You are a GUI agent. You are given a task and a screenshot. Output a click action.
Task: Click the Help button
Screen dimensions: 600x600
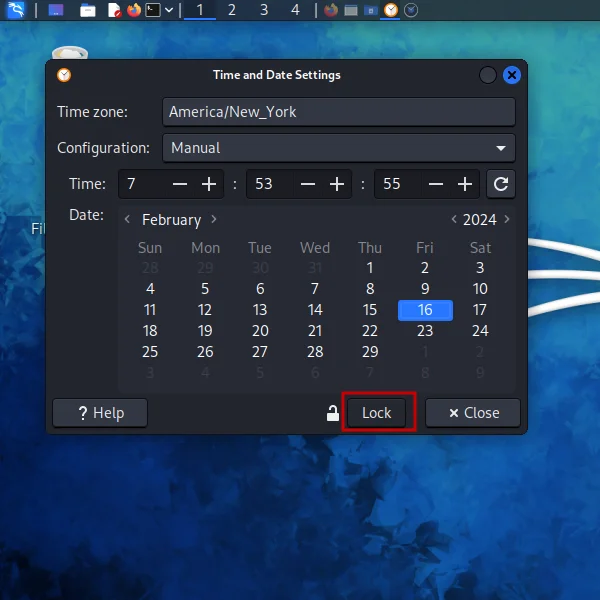[100, 413]
